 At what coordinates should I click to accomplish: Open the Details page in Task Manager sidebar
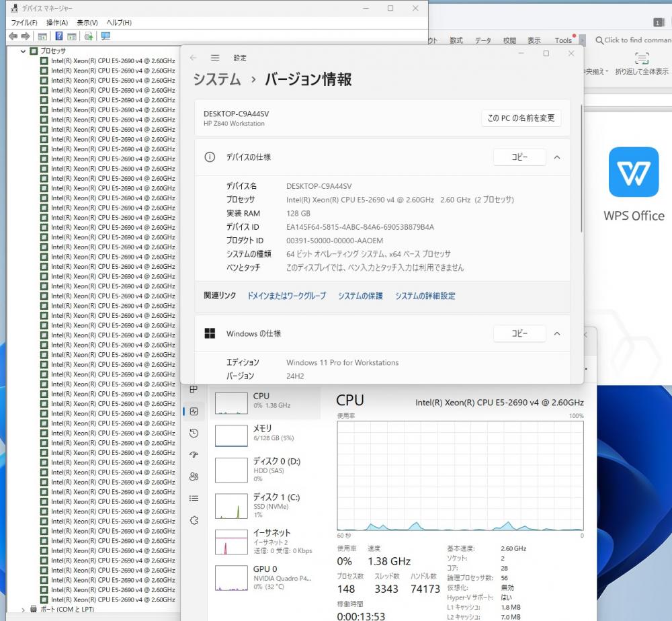[194, 499]
